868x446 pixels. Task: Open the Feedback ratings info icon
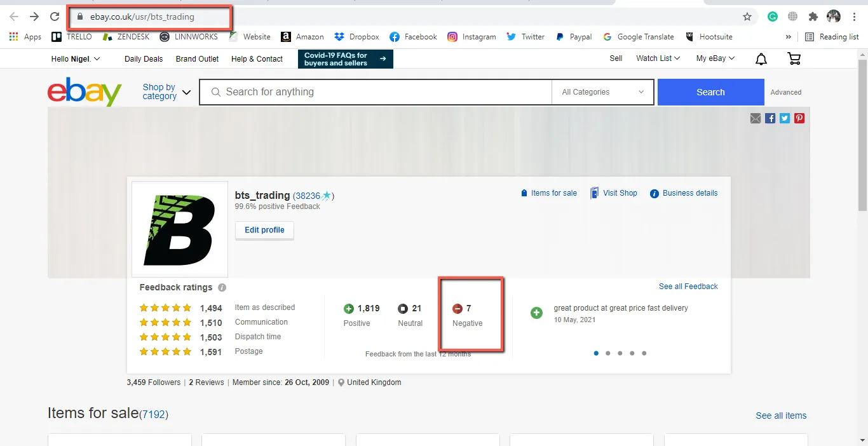[x=222, y=287]
